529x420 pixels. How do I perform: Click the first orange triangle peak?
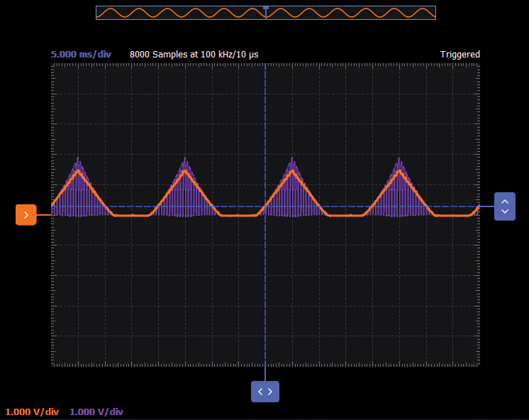click(x=78, y=171)
